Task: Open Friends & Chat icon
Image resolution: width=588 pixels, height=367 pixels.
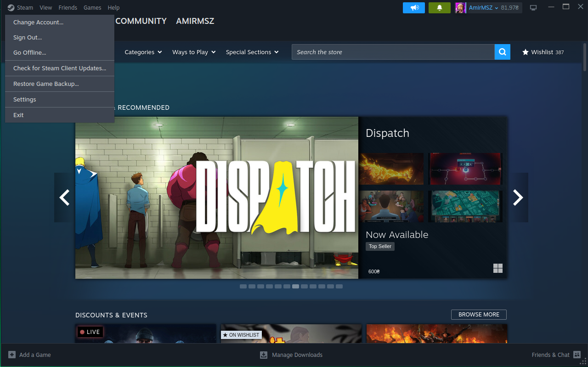Action: (x=577, y=355)
